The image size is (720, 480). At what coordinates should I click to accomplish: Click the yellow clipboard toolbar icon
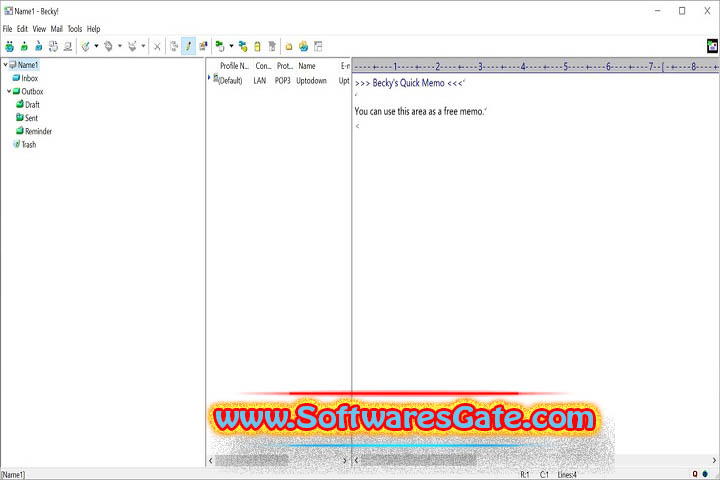coord(257,46)
